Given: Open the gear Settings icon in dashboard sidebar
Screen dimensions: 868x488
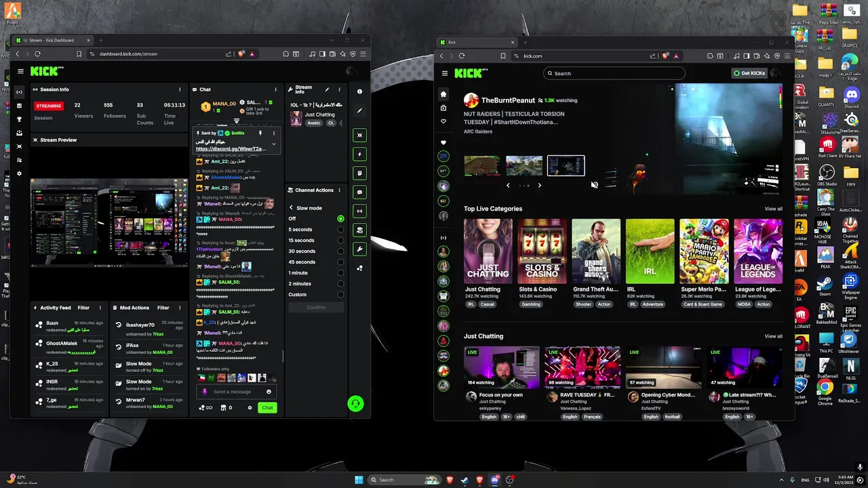Looking at the screenshot, I should click(x=19, y=174).
